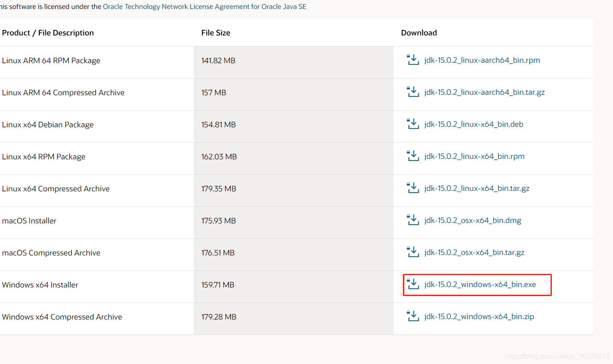613x364 pixels.
Task: Select Windows x64 Compressed Archive text
Action: 62,317
